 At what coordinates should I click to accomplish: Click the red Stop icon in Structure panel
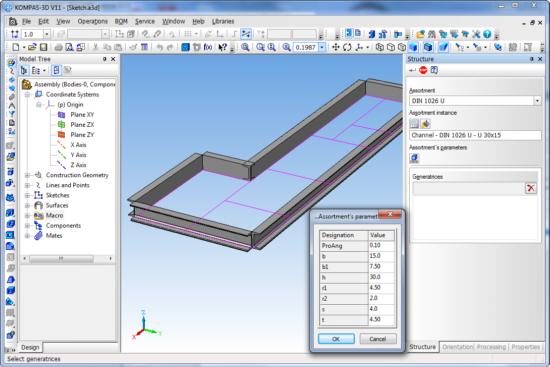point(423,70)
